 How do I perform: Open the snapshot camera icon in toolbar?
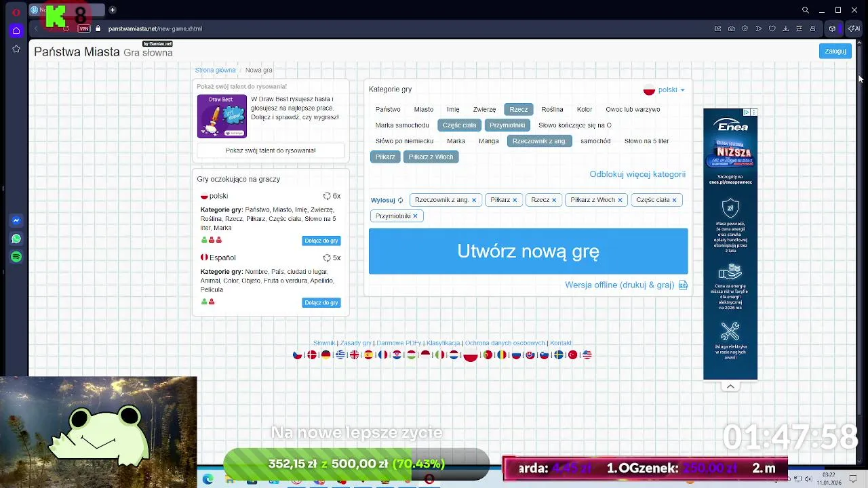732,28
